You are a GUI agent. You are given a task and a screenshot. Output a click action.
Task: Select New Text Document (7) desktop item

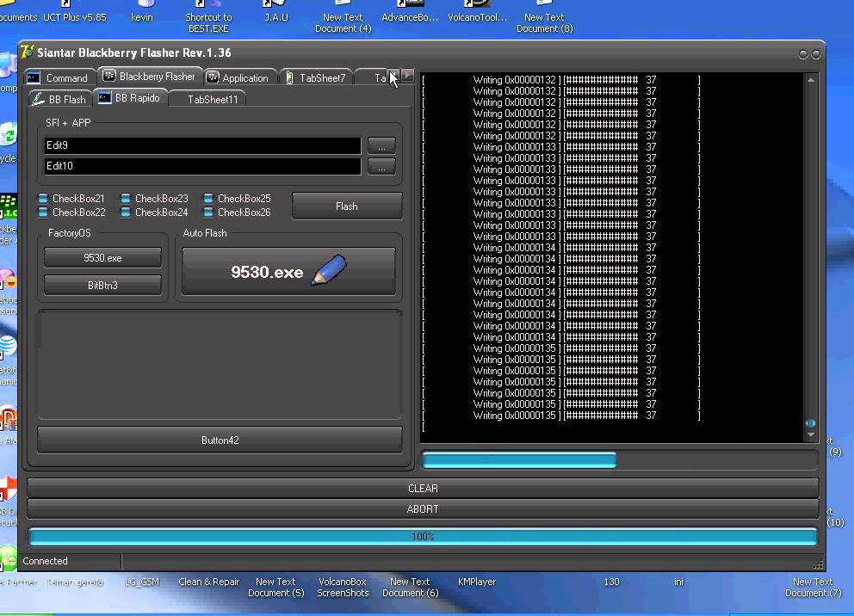click(x=814, y=587)
